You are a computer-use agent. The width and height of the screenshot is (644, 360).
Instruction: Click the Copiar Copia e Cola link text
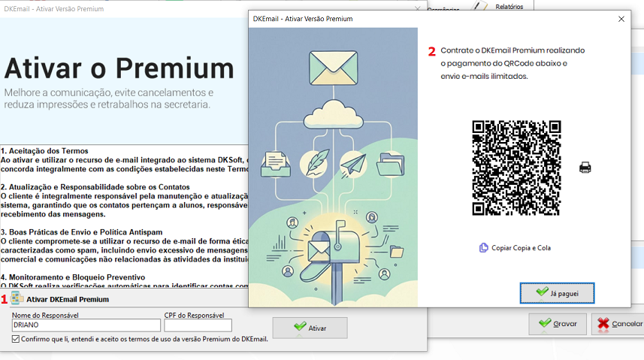coord(522,248)
